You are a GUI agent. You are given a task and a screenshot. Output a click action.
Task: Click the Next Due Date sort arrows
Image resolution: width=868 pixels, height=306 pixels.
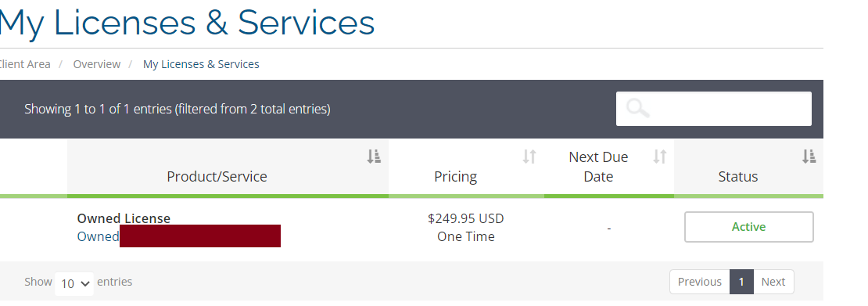(x=660, y=157)
